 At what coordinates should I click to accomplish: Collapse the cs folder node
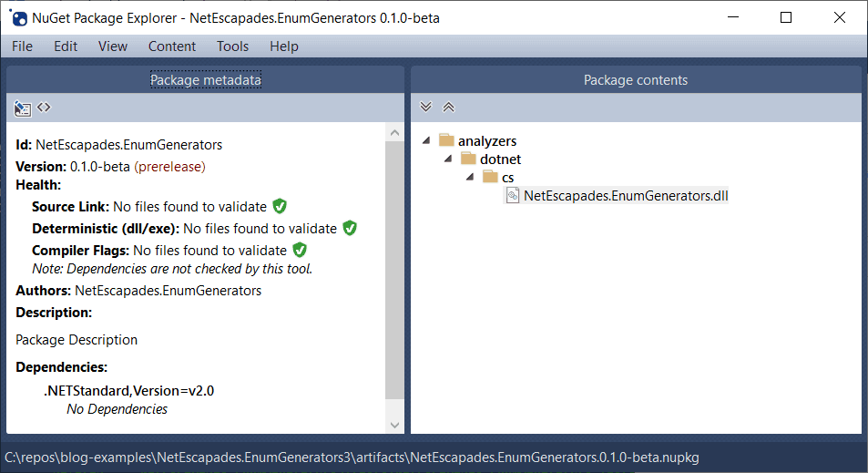[x=471, y=178]
